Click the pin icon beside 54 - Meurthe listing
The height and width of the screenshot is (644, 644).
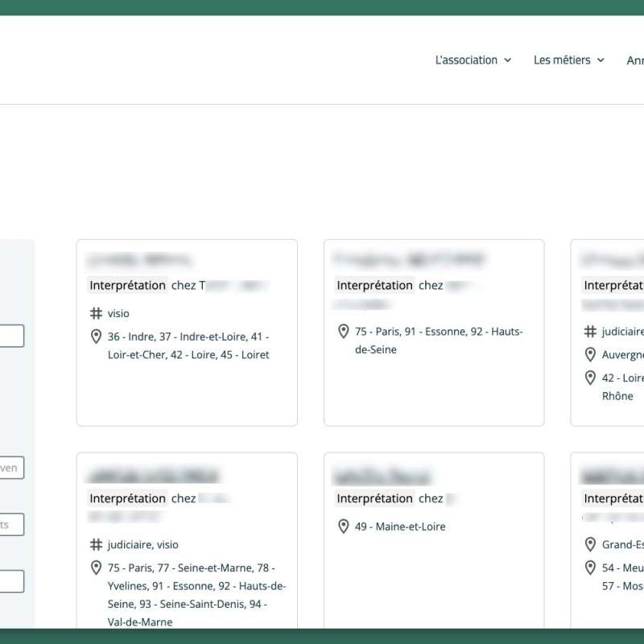click(x=591, y=568)
